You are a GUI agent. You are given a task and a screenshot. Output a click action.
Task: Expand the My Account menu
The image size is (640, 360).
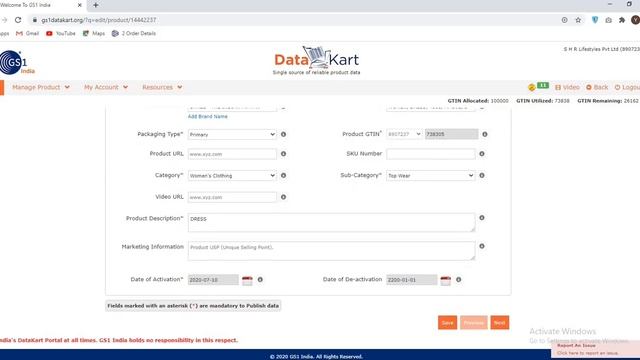[106, 87]
